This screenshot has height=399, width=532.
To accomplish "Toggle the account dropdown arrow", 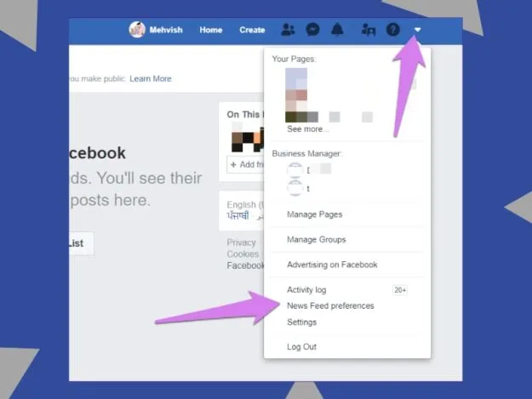I will [418, 30].
